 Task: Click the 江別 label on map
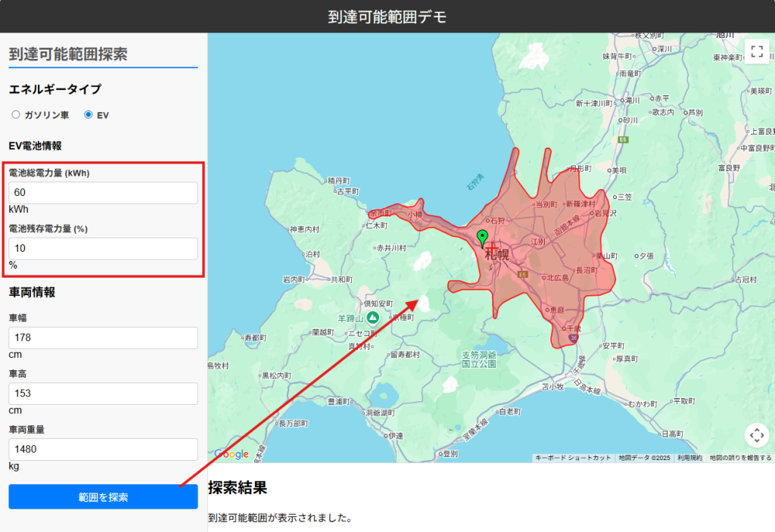click(x=538, y=241)
